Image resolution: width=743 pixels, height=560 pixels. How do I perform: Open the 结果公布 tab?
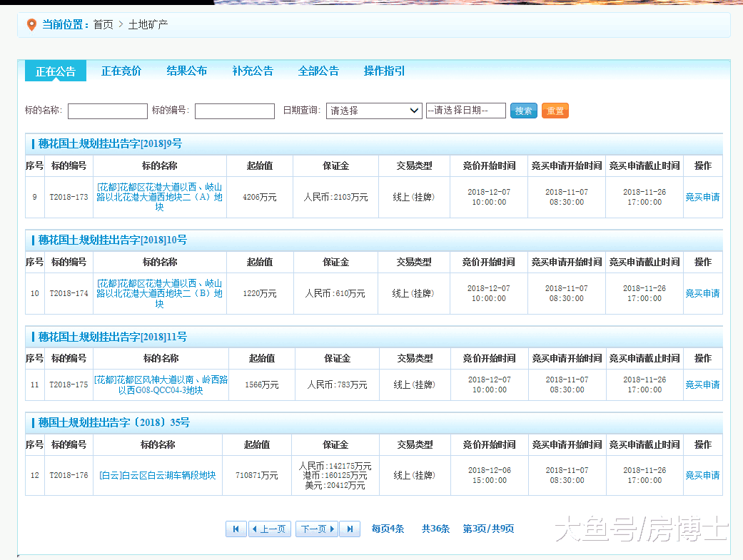[186, 71]
